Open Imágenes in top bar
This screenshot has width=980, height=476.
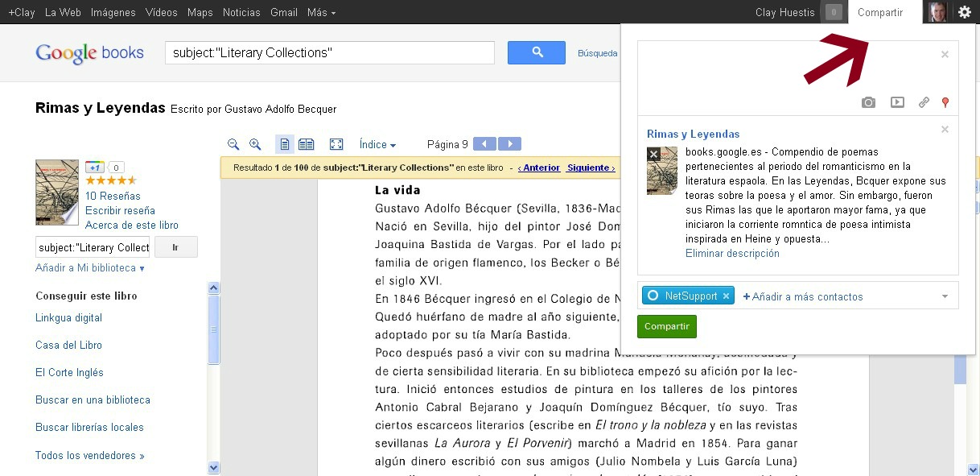coord(113,12)
